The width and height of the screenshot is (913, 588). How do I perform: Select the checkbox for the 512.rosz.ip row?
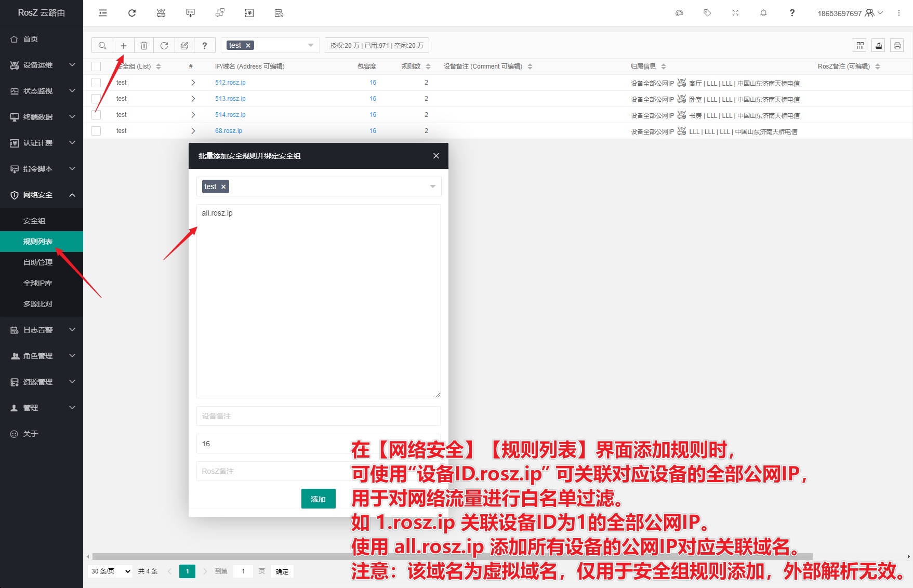pos(96,82)
